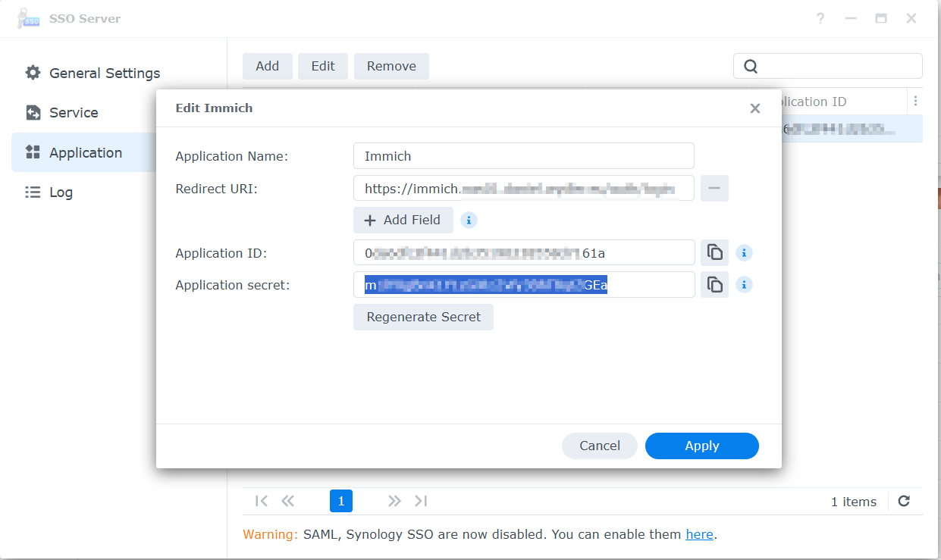941x560 pixels.
Task: Go to last page of list
Action: 421,501
